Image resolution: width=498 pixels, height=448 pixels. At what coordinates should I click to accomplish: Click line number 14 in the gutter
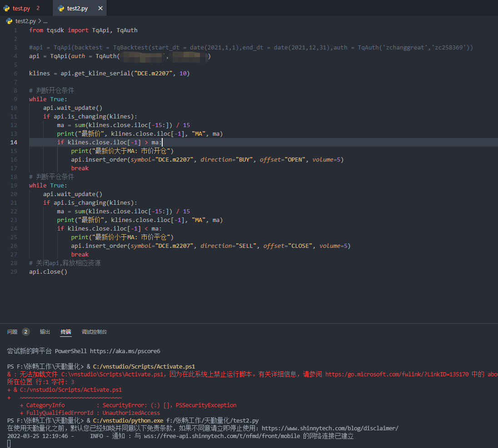tap(14, 143)
